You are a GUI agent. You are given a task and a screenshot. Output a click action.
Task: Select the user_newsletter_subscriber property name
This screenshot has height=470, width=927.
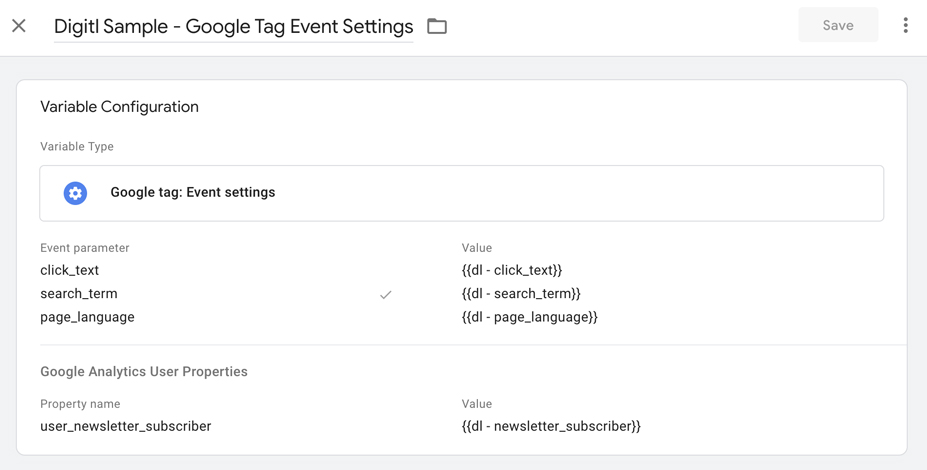pyautogui.click(x=125, y=426)
